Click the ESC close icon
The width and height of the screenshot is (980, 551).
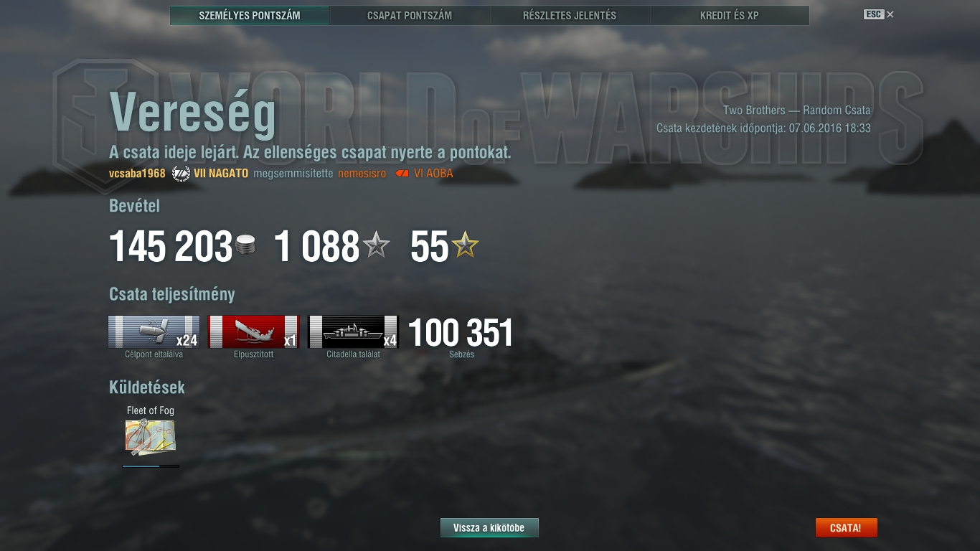pyautogui.click(x=879, y=14)
